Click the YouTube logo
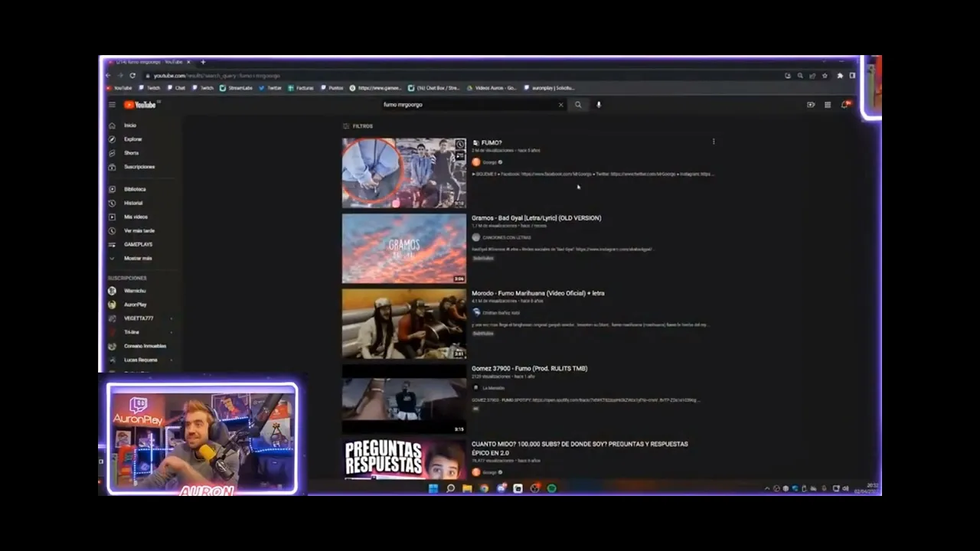 tap(140, 105)
